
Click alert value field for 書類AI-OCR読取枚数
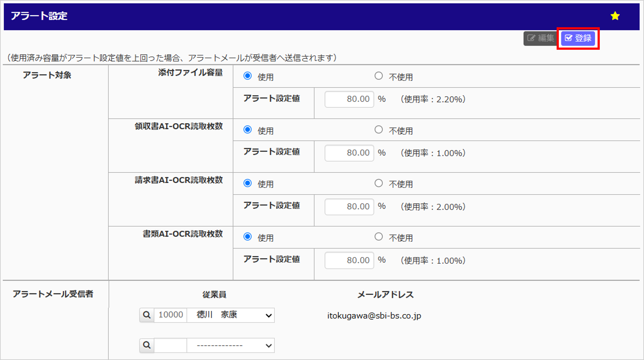point(349,260)
